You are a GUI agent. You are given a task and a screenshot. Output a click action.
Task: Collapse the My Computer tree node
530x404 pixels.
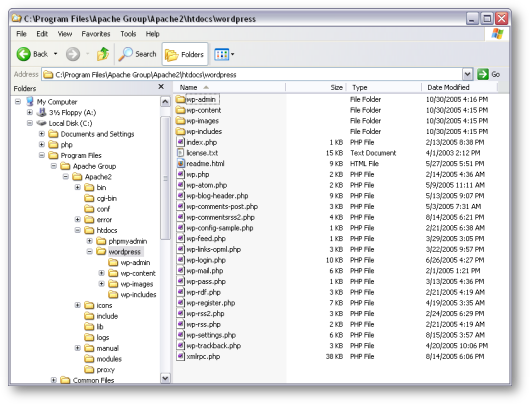pos(18,102)
